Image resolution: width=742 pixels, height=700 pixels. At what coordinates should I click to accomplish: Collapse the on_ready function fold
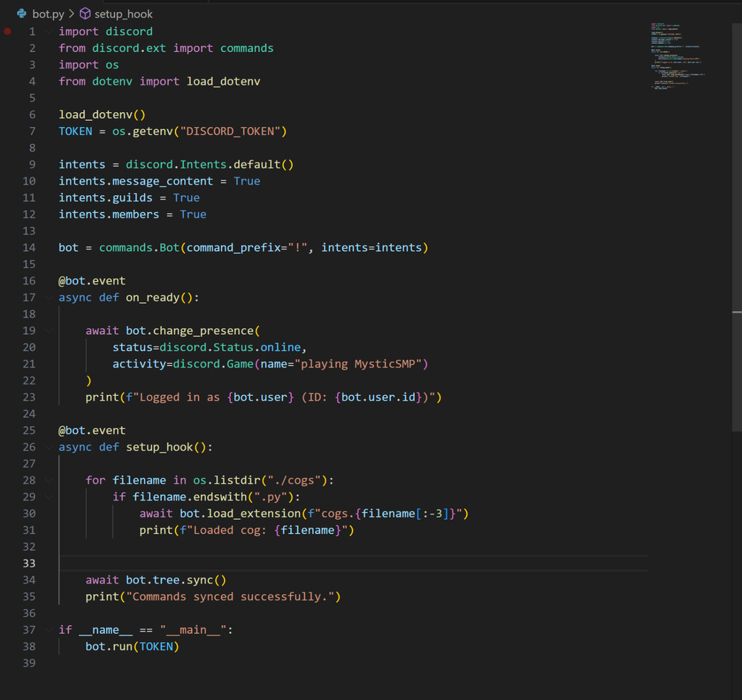[47, 297]
